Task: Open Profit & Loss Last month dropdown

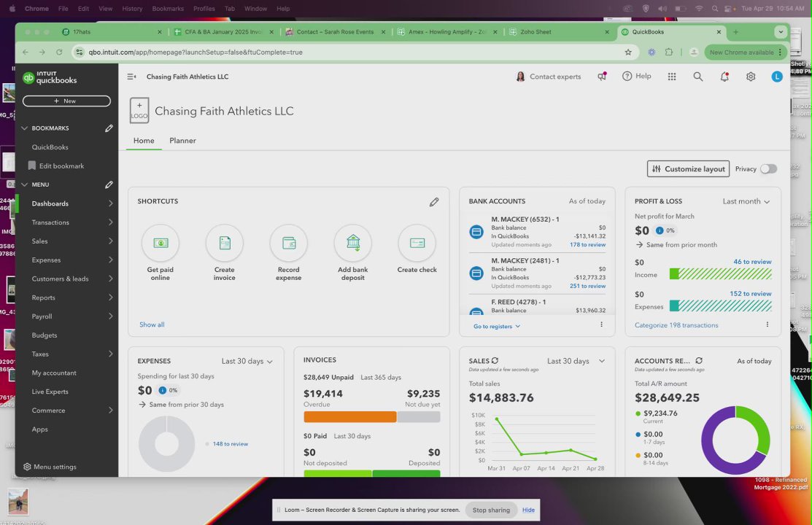Action: 746,201
